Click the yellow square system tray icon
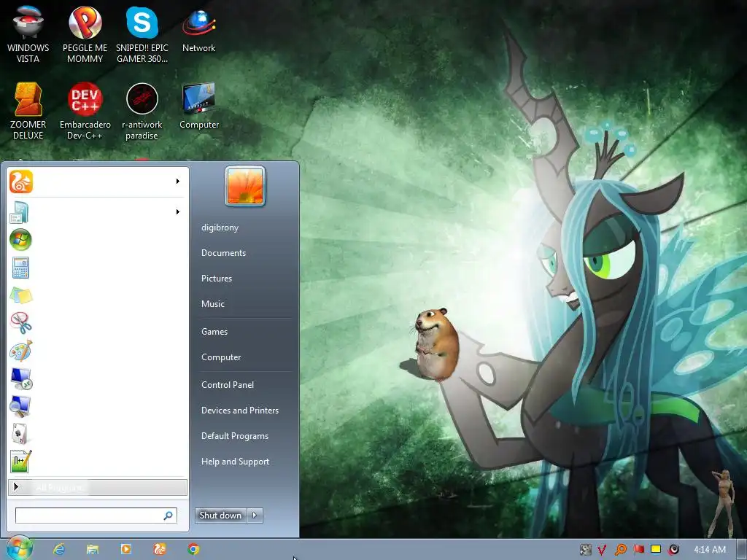 point(656,550)
